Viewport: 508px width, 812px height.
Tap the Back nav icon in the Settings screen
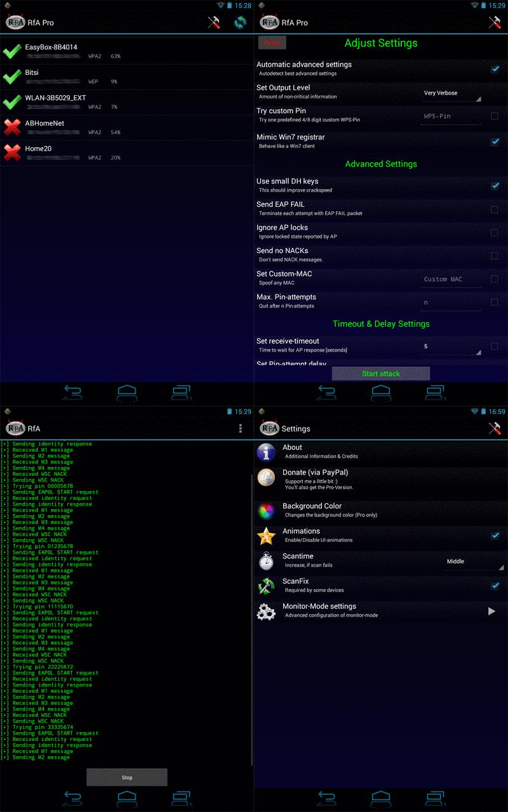pyautogui.click(x=326, y=797)
